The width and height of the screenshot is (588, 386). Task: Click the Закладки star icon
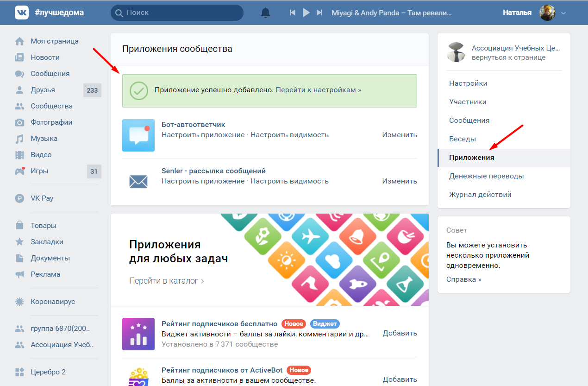(19, 242)
